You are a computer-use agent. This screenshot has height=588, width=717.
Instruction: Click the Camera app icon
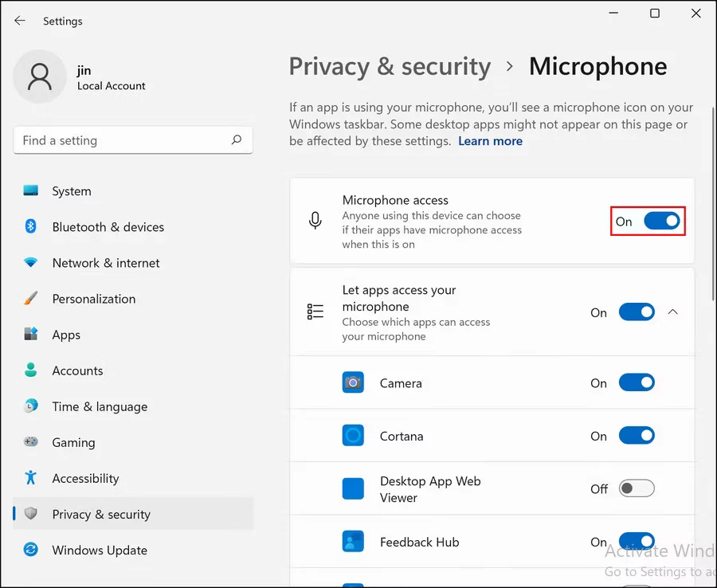click(353, 382)
